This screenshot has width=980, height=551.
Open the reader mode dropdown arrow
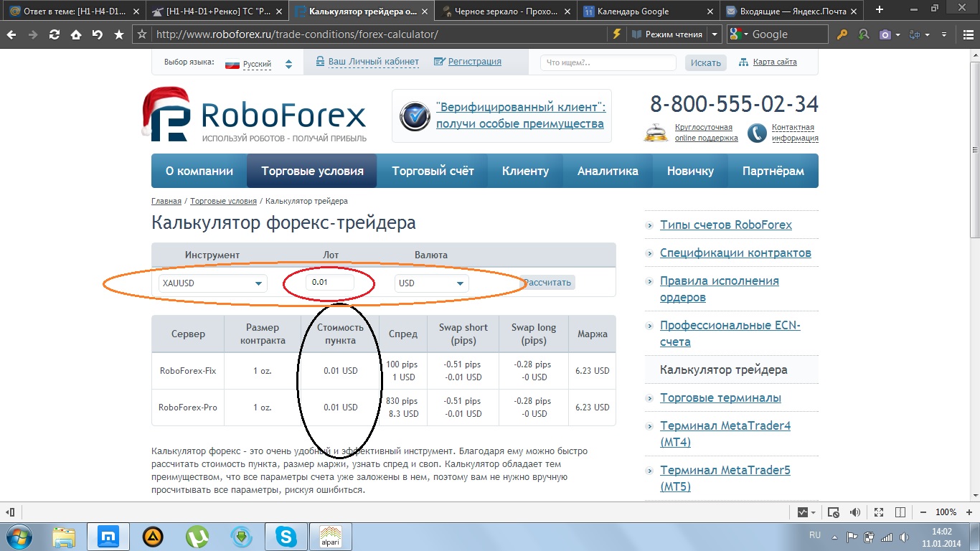pyautogui.click(x=715, y=34)
